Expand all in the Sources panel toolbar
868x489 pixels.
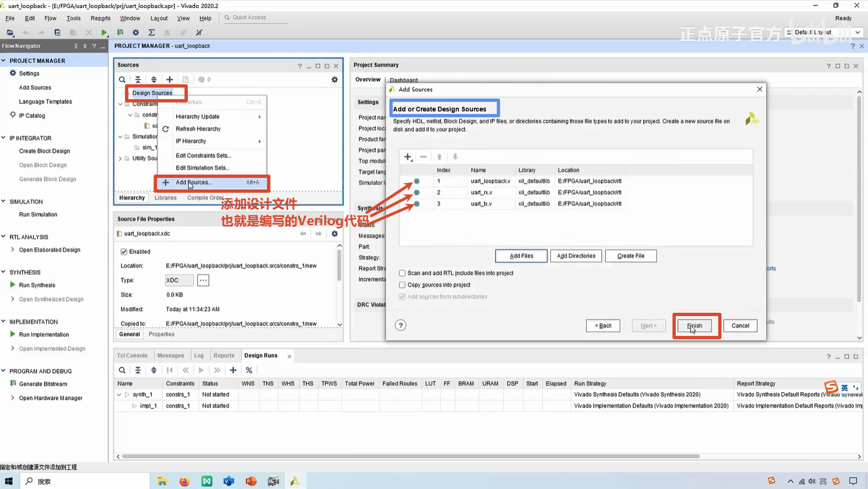[154, 80]
